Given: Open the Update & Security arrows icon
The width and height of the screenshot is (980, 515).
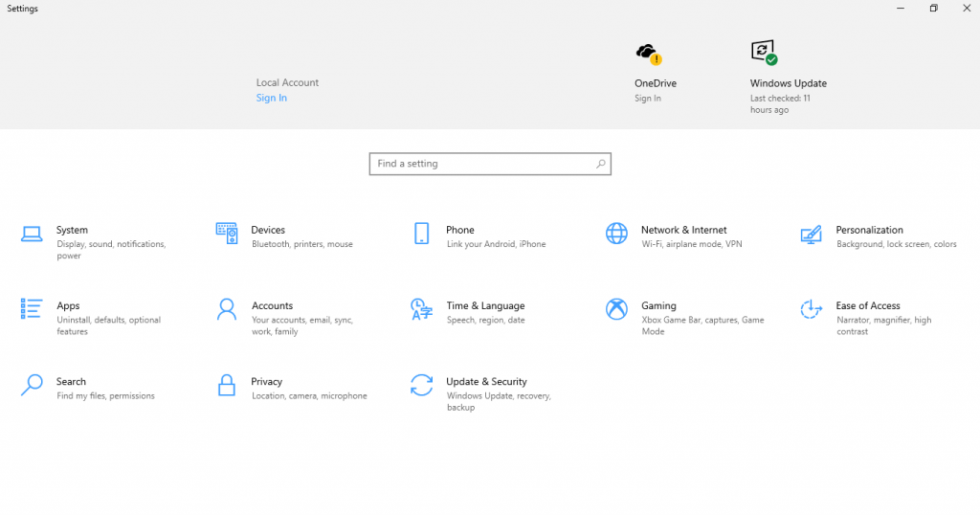Looking at the screenshot, I should coord(422,385).
